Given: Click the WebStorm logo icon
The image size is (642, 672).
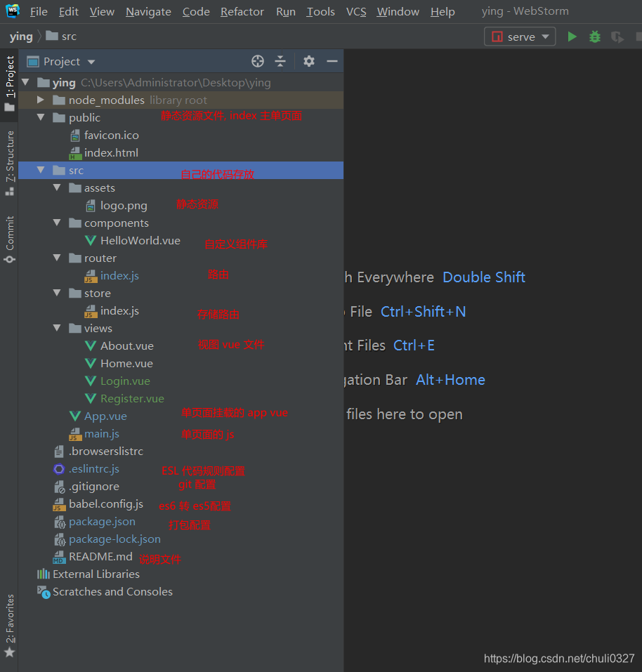Looking at the screenshot, I should point(13,11).
